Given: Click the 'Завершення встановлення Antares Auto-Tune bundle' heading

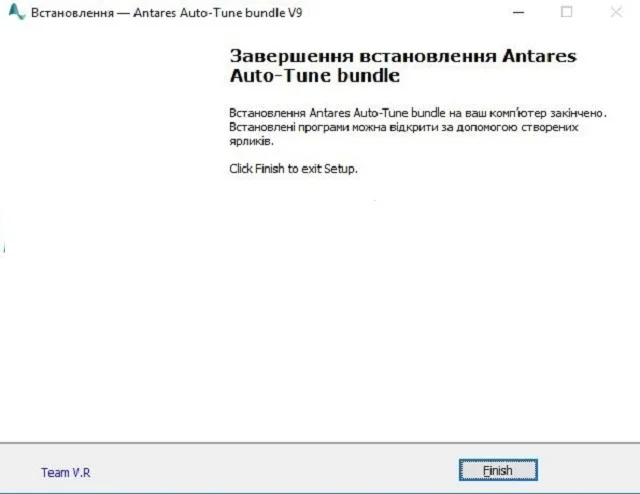Looking at the screenshot, I should (403, 66).
